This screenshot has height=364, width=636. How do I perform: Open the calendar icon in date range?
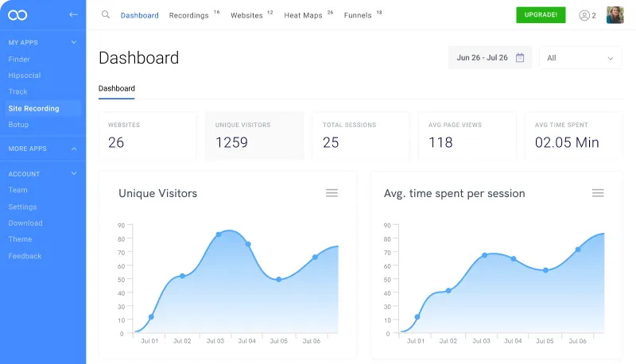tap(520, 57)
